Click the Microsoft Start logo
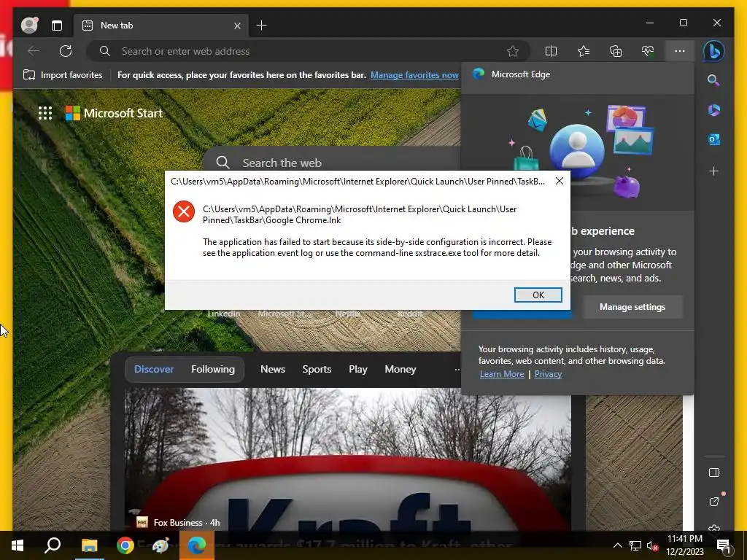This screenshot has width=747, height=560. tap(114, 113)
